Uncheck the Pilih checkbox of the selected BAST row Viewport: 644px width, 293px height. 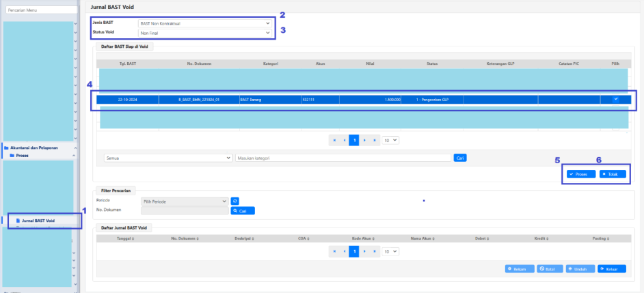(615, 99)
